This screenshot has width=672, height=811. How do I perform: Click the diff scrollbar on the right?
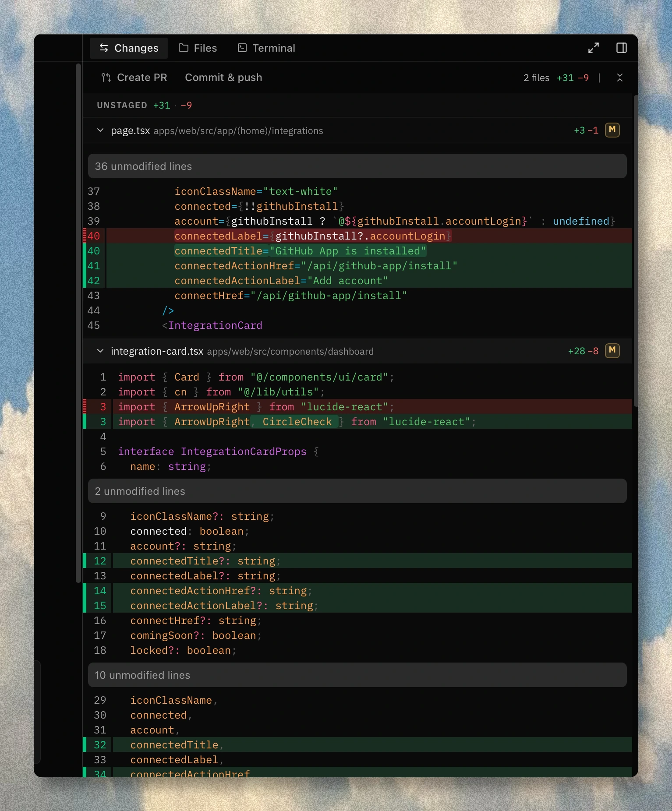(x=636, y=250)
